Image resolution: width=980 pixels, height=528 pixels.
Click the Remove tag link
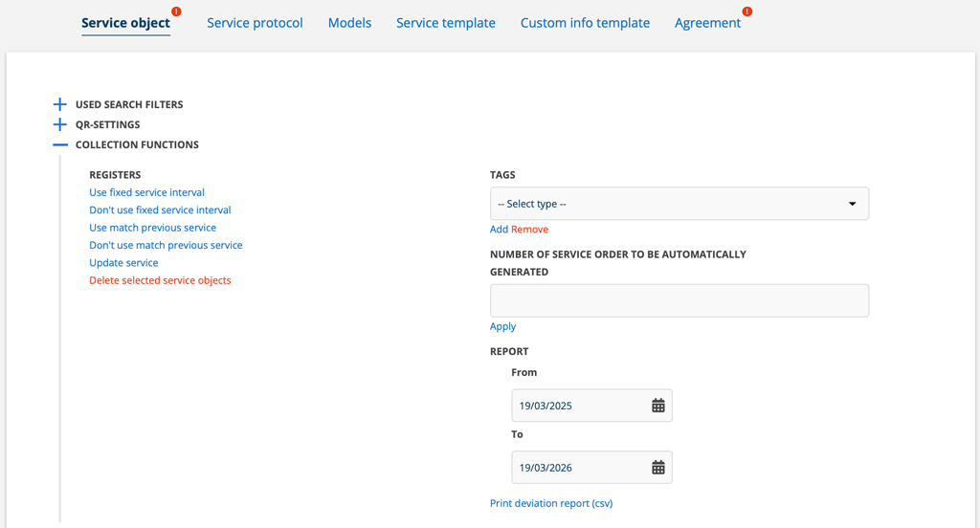[529, 230]
